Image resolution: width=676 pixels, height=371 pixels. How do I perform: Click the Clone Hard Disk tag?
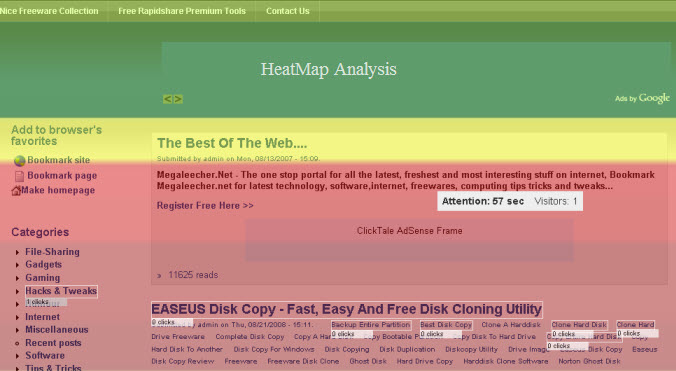pyautogui.click(x=579, y=324)
